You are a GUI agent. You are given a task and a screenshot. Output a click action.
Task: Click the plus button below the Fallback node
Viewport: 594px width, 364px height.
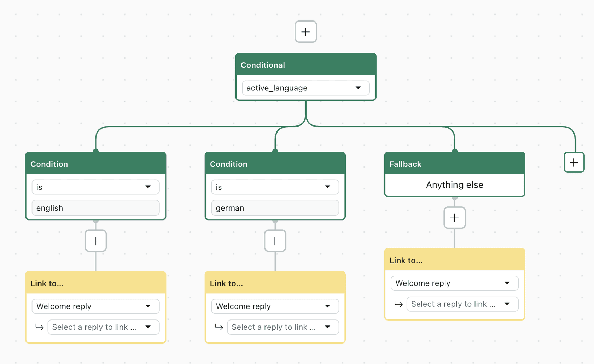(454, 218)
